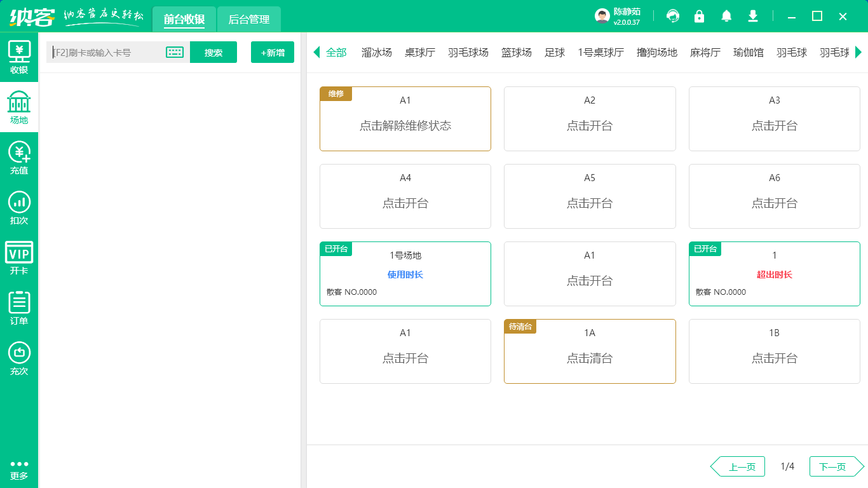Click the +新增 add button
Image resolution: width=868 pixels, height=488 pixels.
pyautogui.click(x=273, y=52)
